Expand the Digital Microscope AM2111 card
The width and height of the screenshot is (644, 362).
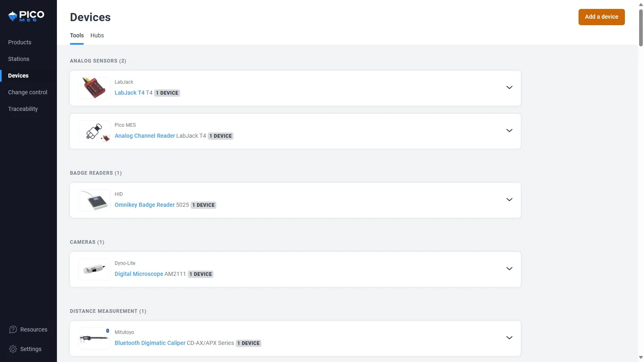[509, 269]
